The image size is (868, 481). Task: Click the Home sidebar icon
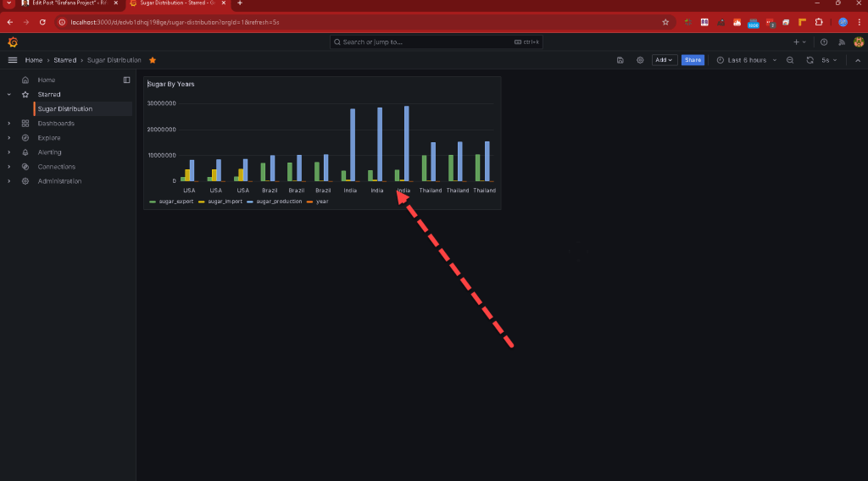[x=25, y=80]
